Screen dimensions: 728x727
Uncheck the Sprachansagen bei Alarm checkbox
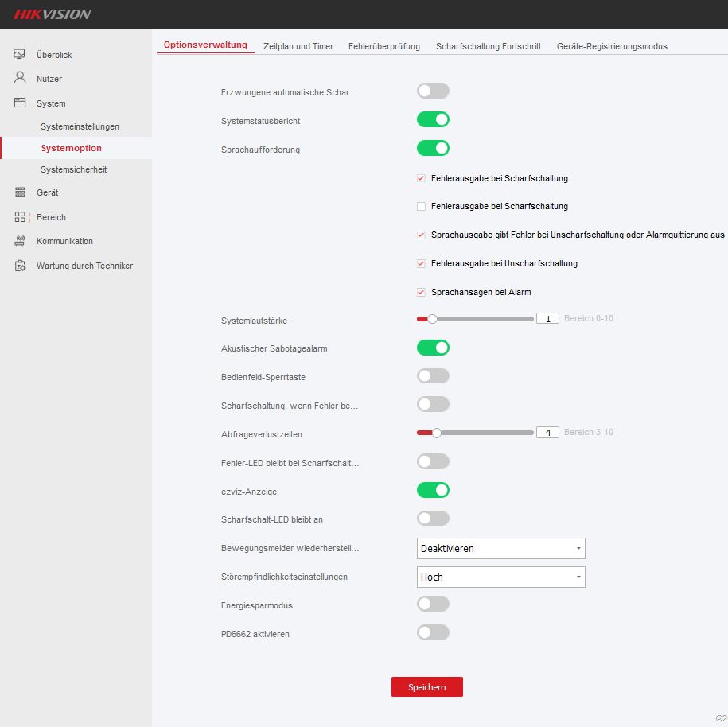tap(422, 292)
